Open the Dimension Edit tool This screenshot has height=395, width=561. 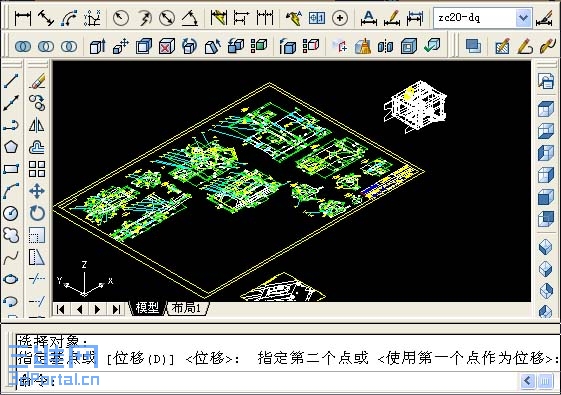[x=369, y=18]
